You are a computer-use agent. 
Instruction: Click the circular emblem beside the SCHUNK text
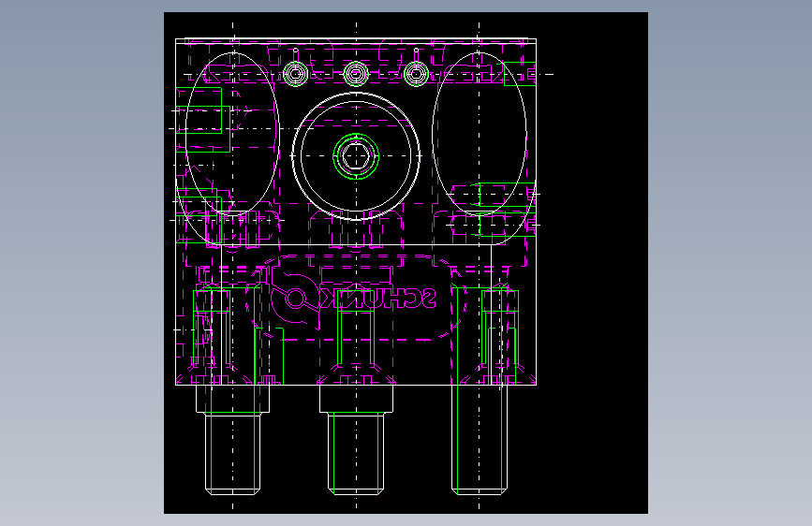295,299
